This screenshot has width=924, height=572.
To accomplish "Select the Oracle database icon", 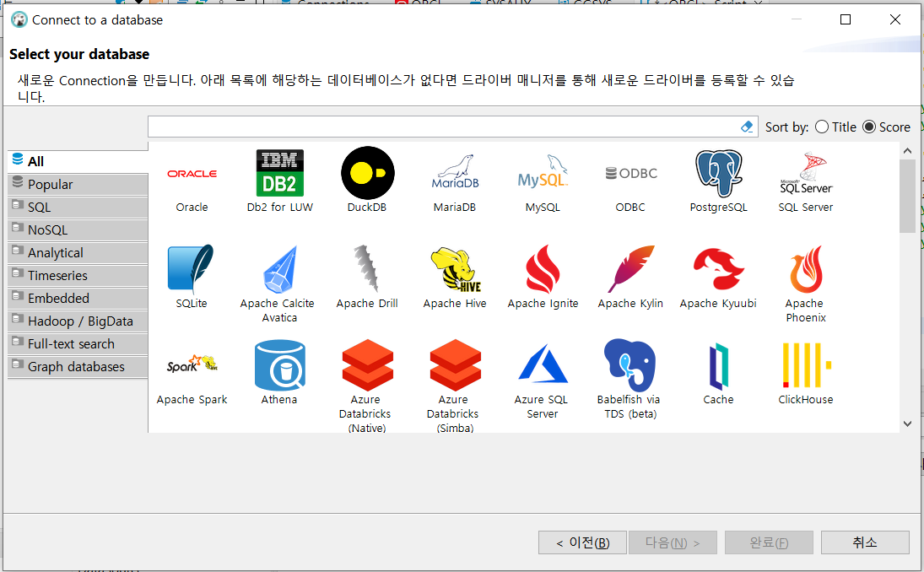I will click(192, 173).
